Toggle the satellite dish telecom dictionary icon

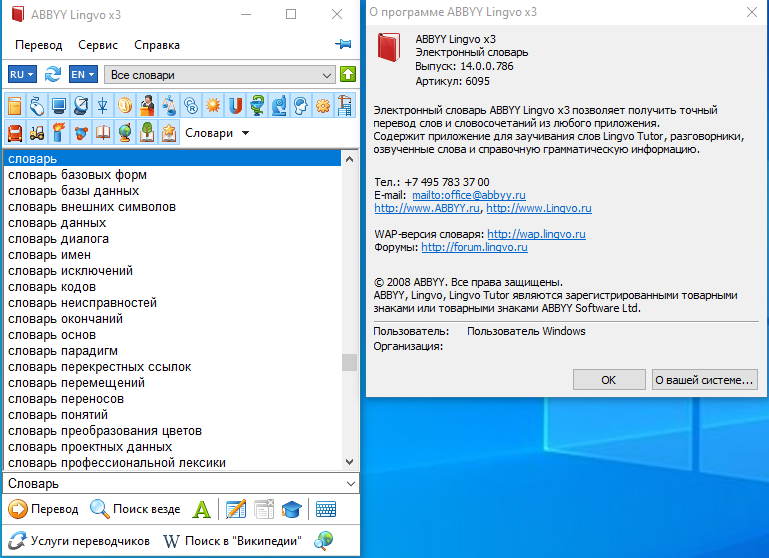click(x=81, y=105)
